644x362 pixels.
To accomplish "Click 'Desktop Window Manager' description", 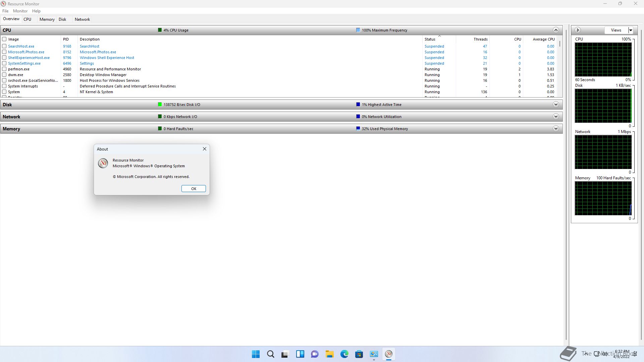I will pos(103,75).
